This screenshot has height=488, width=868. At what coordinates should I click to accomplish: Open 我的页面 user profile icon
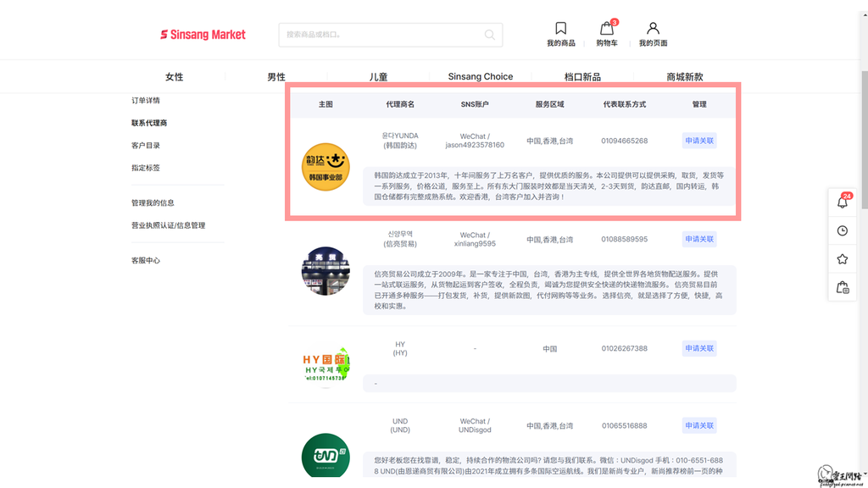[x=654, y=28]
